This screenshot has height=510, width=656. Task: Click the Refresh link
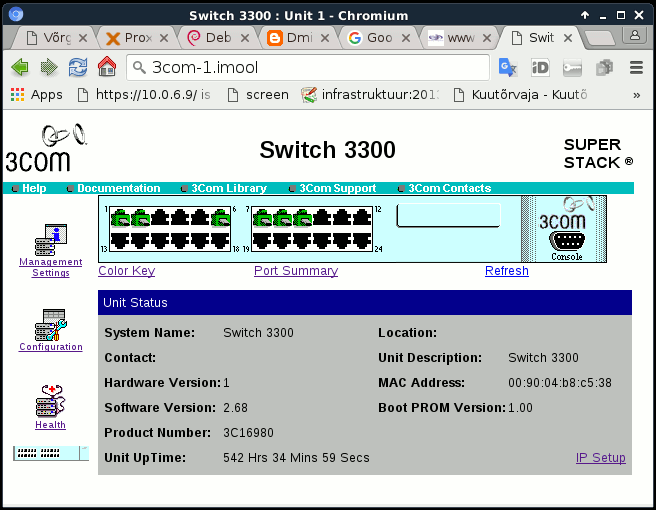click(x=507, y=271)
